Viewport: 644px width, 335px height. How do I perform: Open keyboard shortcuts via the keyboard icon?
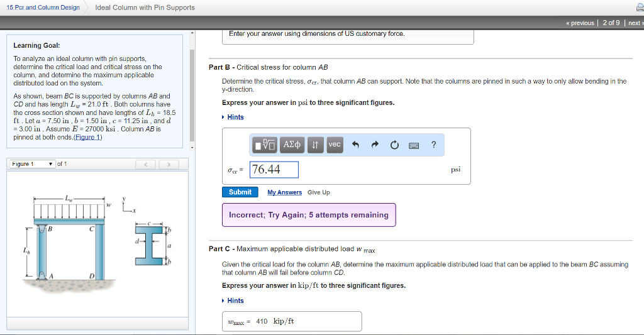click(414, 145)
